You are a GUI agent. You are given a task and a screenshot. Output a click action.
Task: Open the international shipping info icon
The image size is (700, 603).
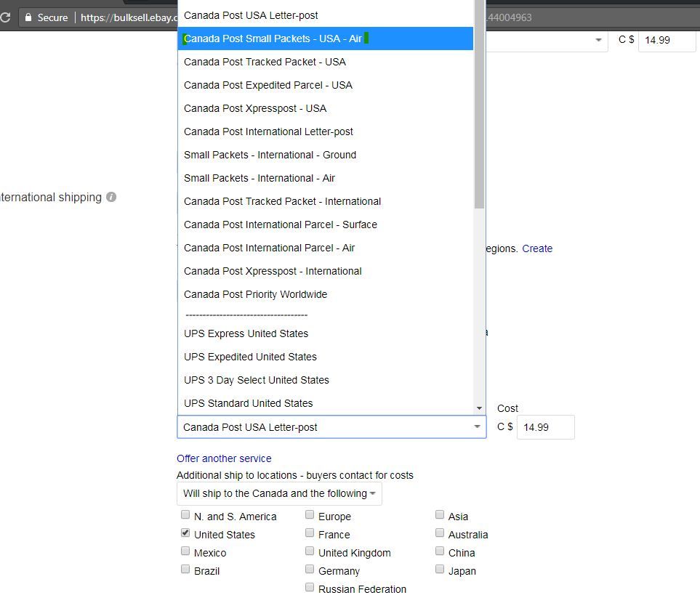click(111, 197)
